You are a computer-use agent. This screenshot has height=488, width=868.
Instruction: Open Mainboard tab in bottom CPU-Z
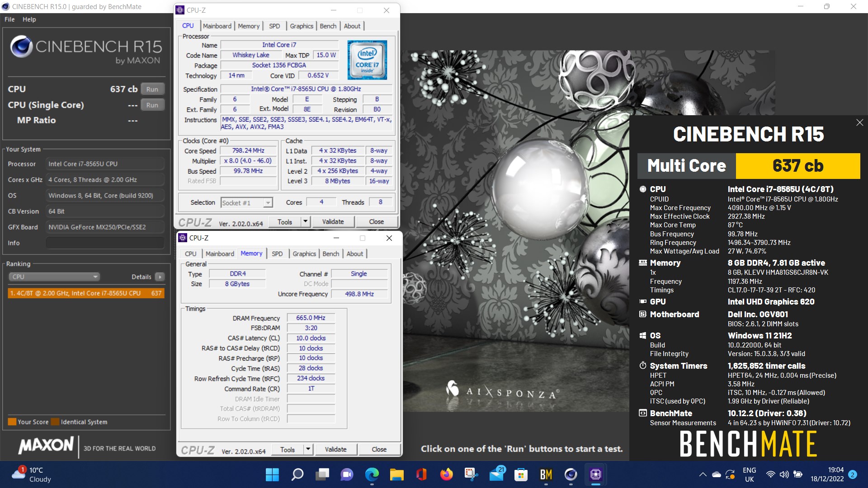click(x=220, y=254)
